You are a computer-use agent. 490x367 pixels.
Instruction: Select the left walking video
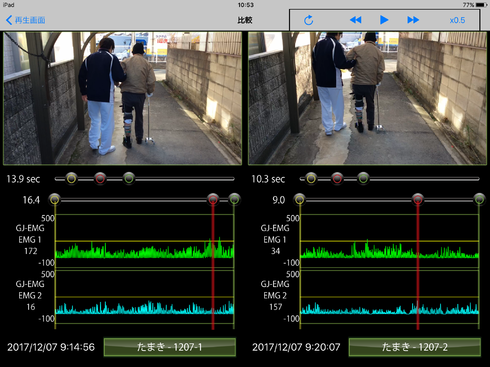click(x=122, y=98)
